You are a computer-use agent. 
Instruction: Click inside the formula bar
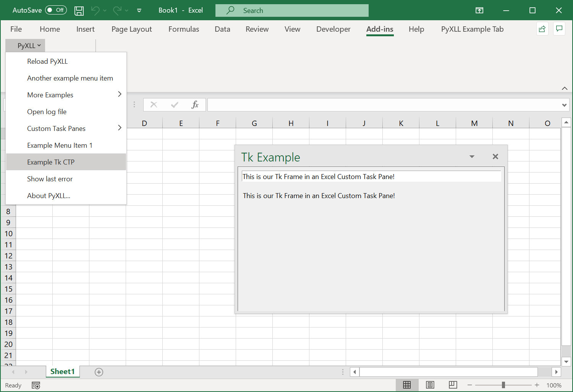pyautogui.click(x=384, y=105)
